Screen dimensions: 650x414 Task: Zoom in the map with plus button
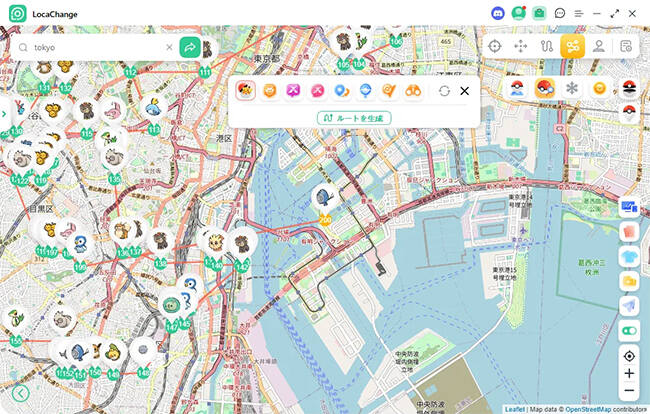pyautogui.click(x=629, y=373)
